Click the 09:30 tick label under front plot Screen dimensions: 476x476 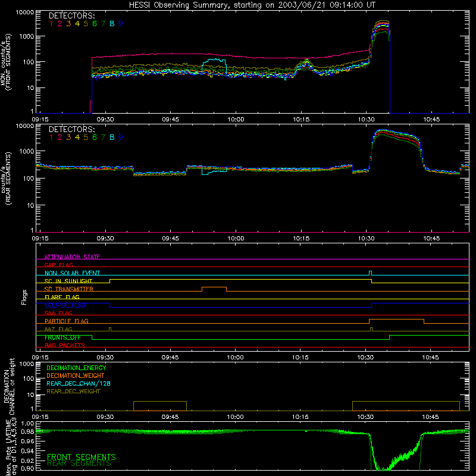105,120
